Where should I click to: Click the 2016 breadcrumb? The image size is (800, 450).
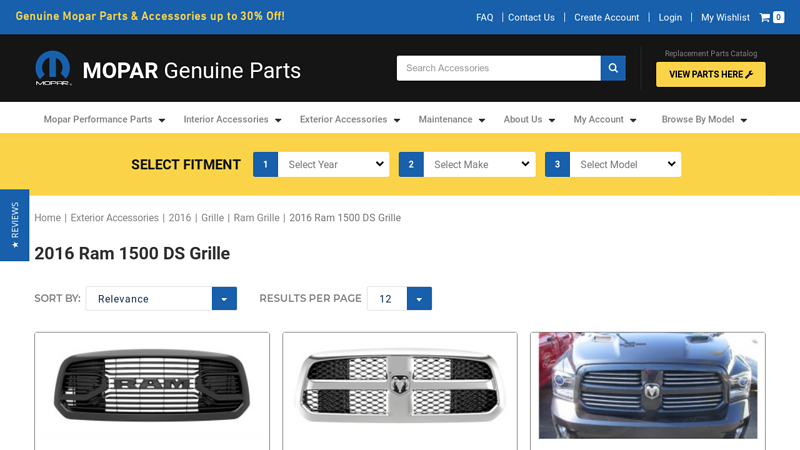click(180, 218)
